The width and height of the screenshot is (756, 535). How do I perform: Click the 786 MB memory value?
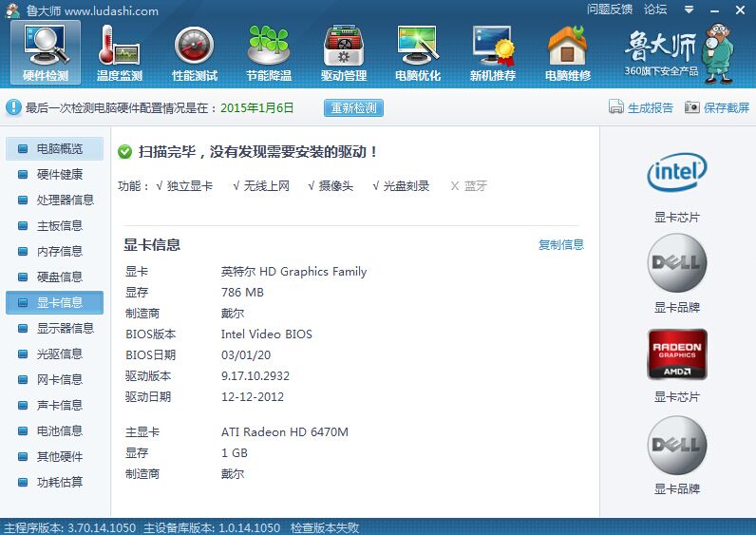coord(242,293)
